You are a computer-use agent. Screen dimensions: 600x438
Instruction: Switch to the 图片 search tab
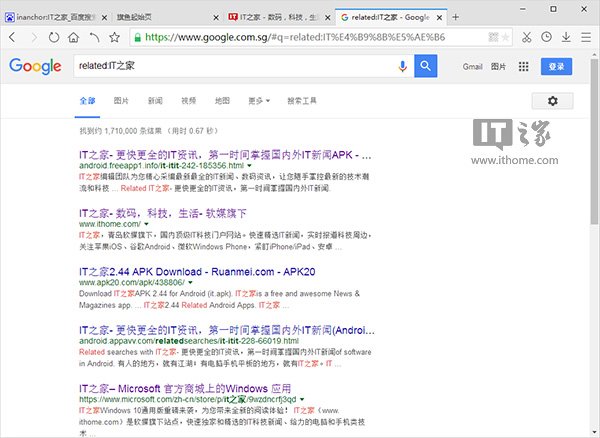click(121, 101)
